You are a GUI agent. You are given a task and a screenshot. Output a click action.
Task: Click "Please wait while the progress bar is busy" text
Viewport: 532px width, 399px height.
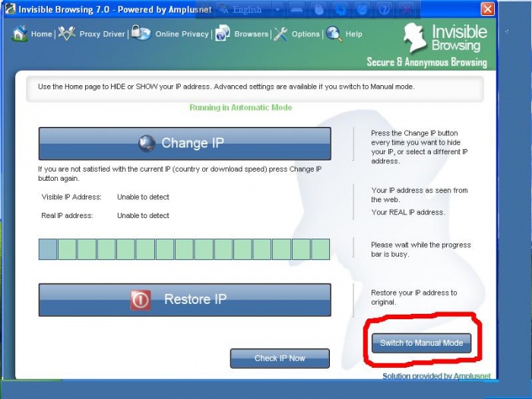tap(421, 249)
